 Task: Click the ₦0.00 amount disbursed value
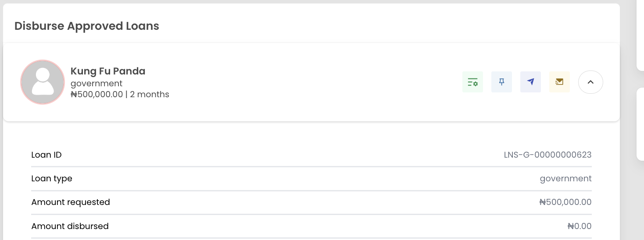579,226
